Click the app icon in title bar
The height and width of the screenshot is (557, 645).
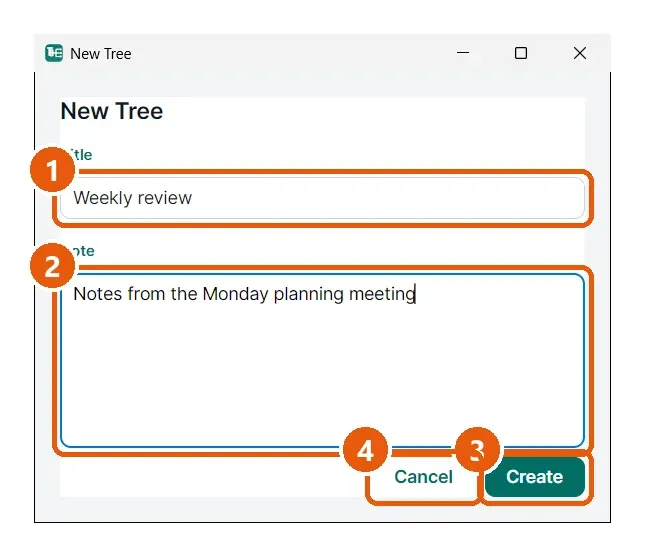(x=54, y=53)
